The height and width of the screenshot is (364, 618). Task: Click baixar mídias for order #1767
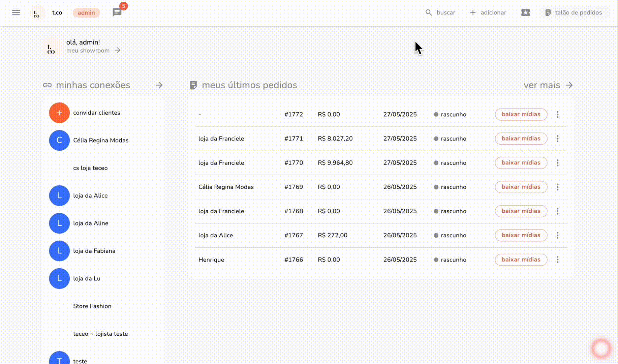[521, 235]
